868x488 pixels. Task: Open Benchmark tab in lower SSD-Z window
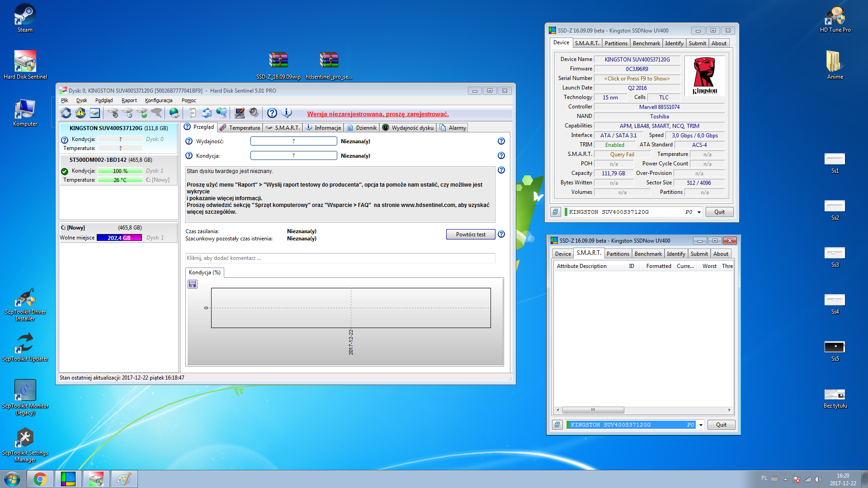pos(648,254)
